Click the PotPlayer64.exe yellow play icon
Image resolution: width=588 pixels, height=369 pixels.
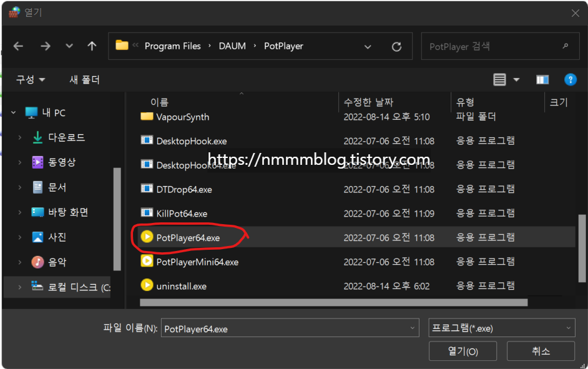[x=147, y=237]
